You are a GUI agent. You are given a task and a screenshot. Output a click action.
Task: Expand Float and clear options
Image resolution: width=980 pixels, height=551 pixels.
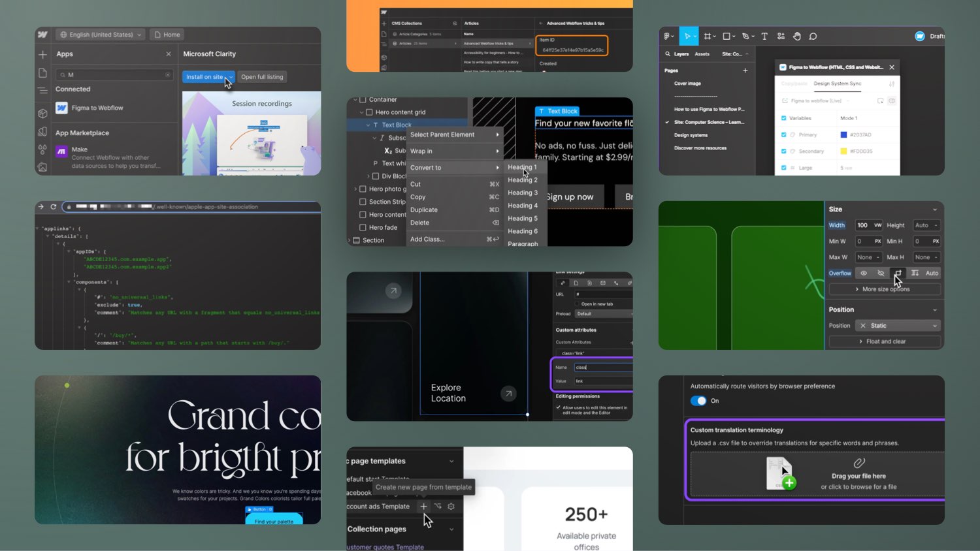885,341
